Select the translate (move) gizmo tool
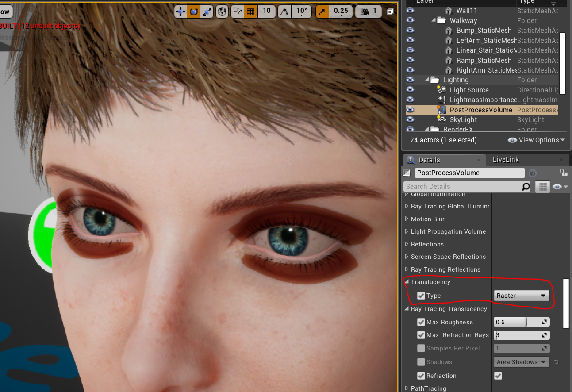 pos(180,12)
